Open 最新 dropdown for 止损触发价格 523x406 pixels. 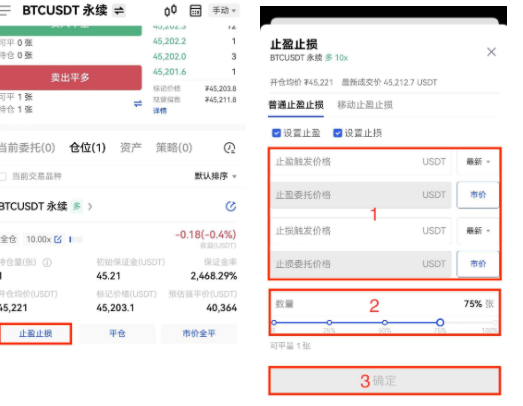[x=478, y=231]
